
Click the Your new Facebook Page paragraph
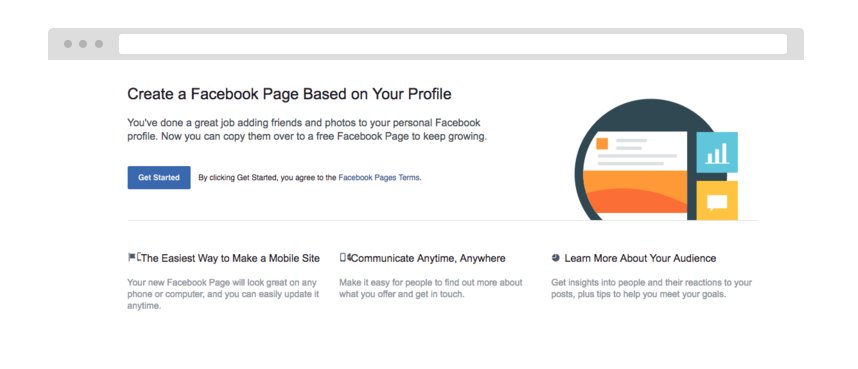pos(223,294)
